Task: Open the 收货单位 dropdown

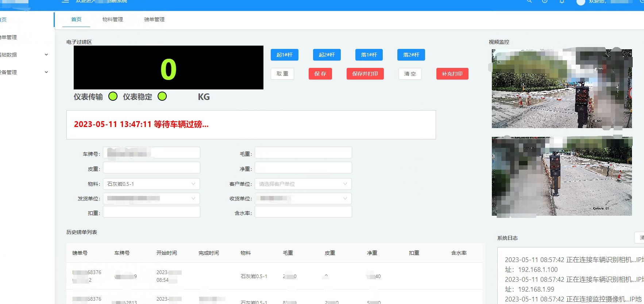Action: coord(303,199)
